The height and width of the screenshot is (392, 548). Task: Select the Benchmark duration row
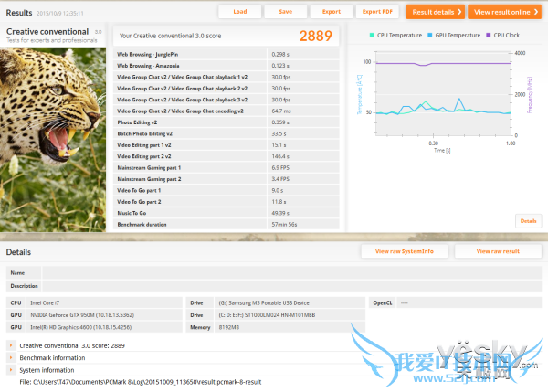[227, 224]
